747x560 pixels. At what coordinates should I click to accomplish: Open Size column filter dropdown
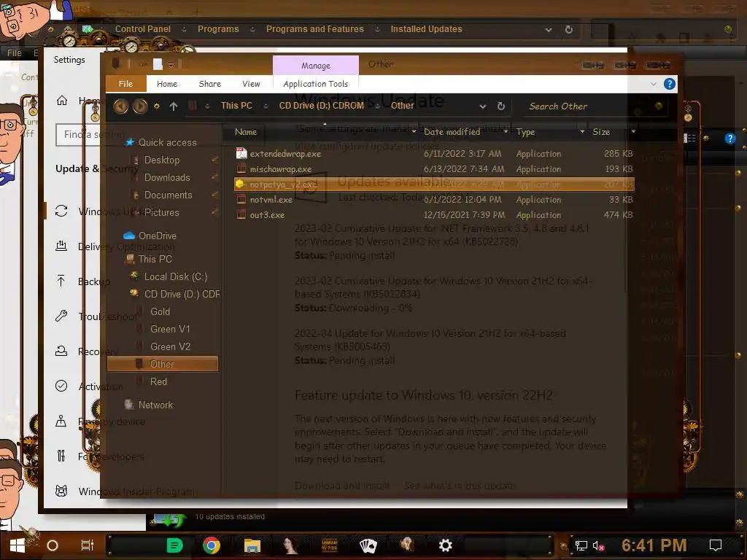click(x=632, y=131)
